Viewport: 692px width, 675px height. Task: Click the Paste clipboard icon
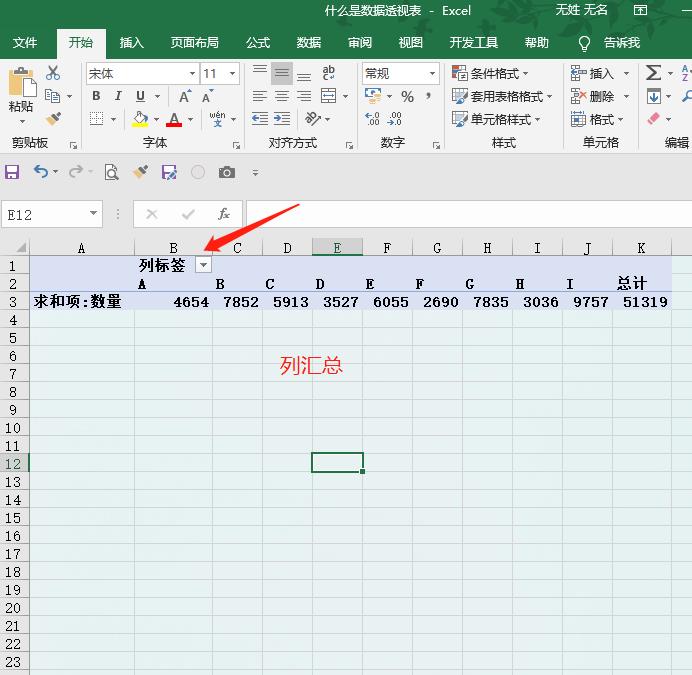coord(22,83)
